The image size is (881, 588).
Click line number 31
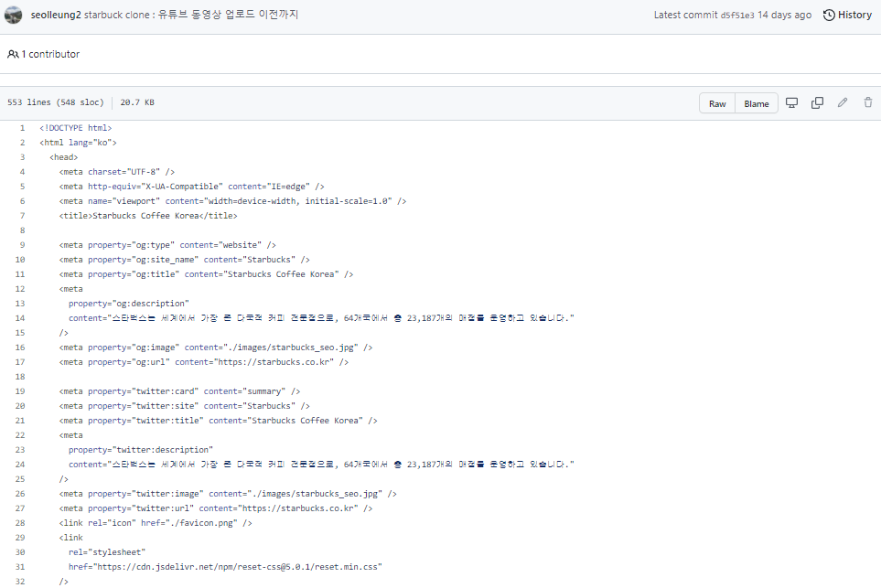[20, 567]
